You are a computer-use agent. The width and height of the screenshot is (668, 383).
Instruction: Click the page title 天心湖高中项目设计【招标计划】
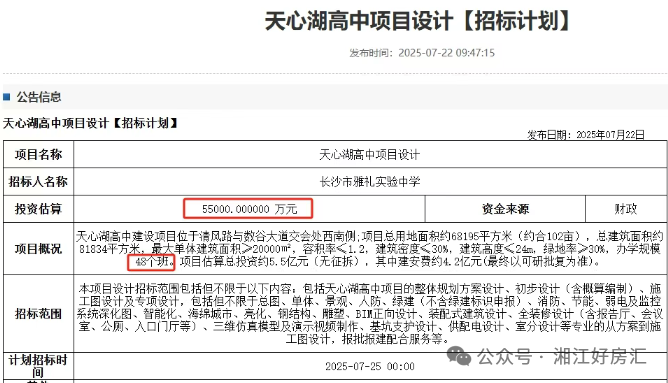(417, 21)
